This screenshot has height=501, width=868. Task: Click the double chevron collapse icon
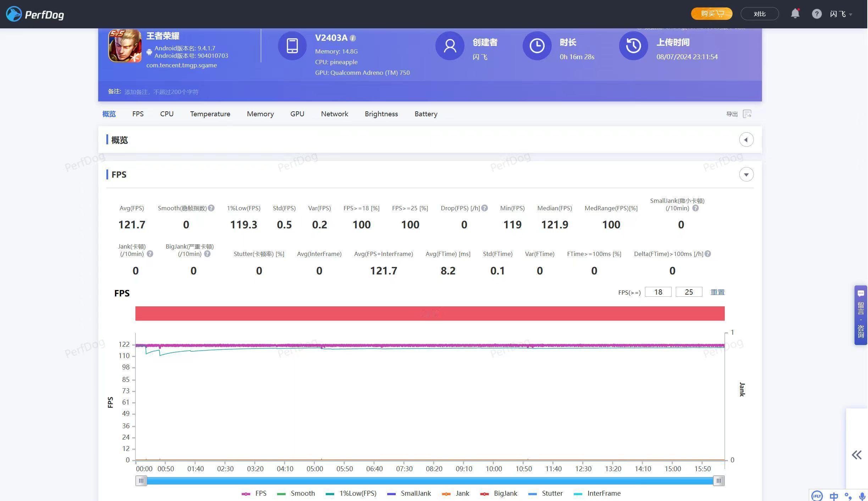coord(857,455)
